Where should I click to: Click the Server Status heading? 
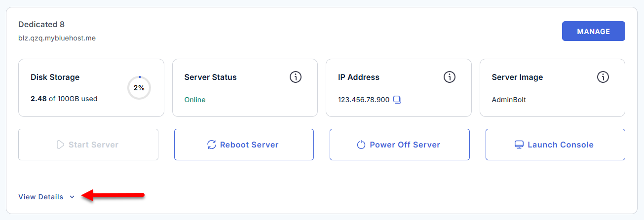tap(211, 77)
